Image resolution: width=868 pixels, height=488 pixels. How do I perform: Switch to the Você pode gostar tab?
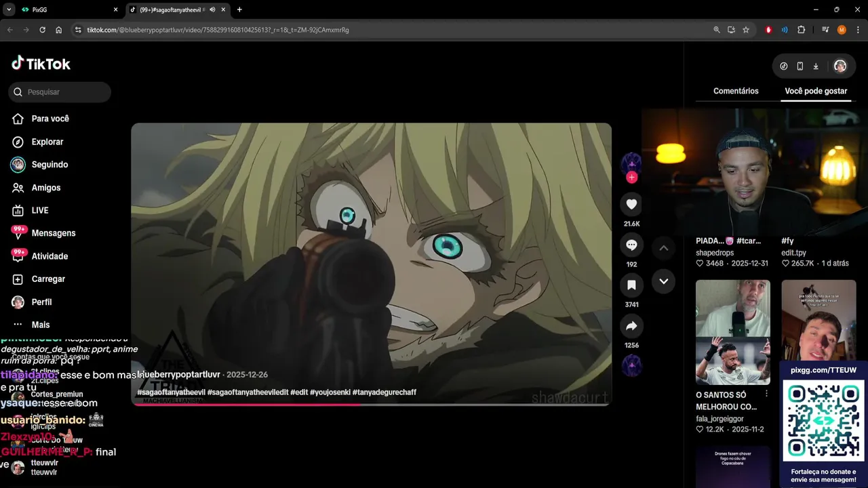(816, 91)
